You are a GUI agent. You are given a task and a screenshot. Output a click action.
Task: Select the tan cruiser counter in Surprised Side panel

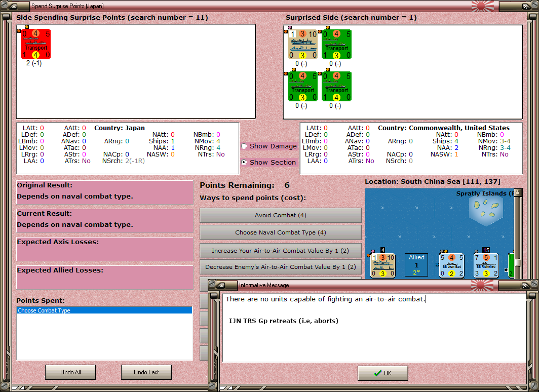pyautogui.click(x=303, y=45)
